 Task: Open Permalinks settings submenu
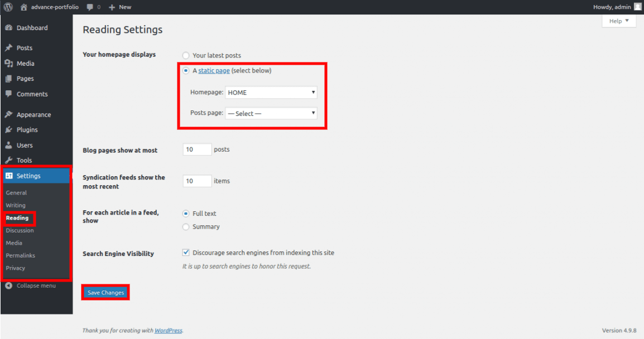click(21, 255)
